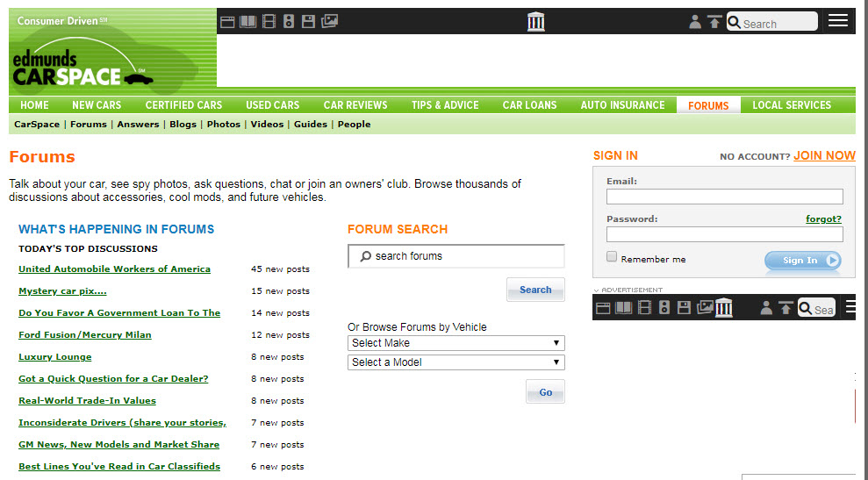Click the Audio speaker icon in the advertisement area bar

pos(664,308)
